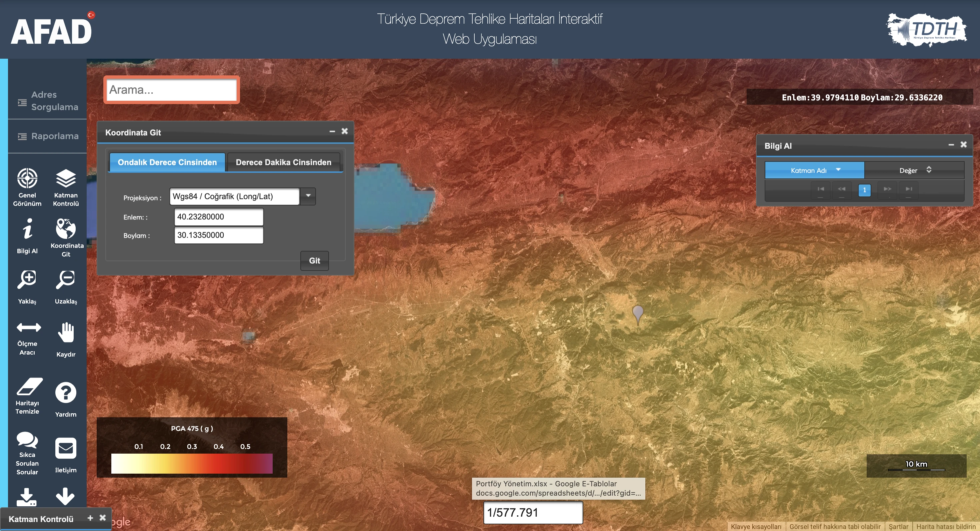Select the Yaklaş zoom-in tool
980x531 pixels.
pos(27,288)
